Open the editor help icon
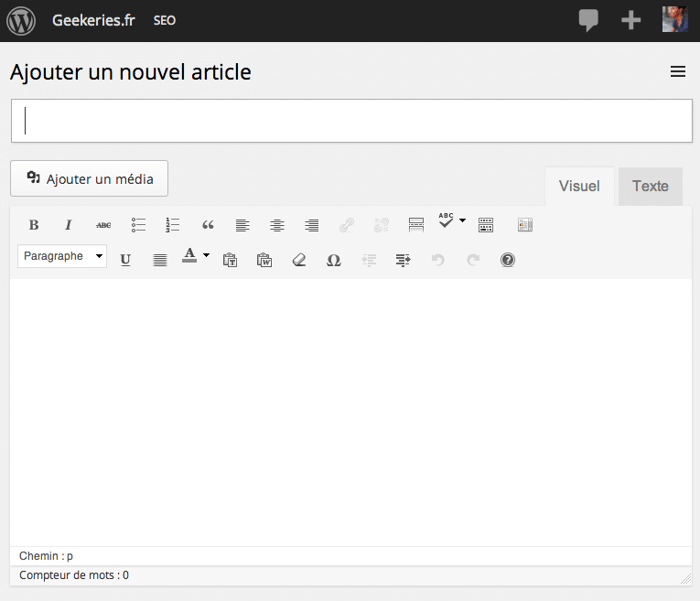The image size is (700, 601). point(508,260)
